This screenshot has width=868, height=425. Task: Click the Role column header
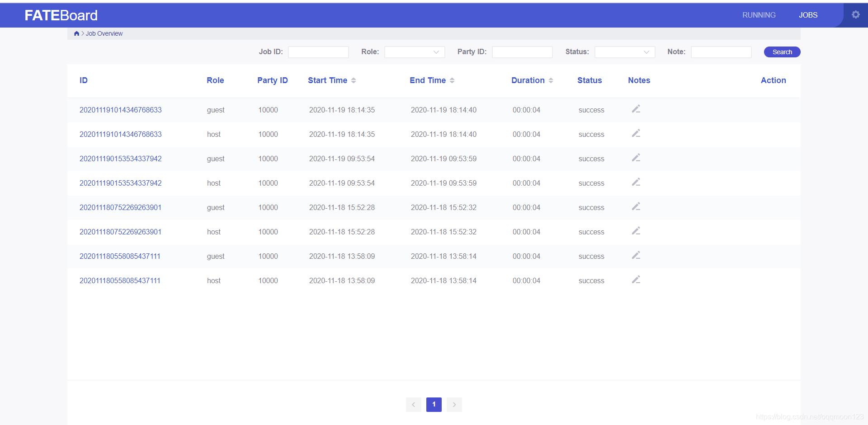[x=215, y=80]
